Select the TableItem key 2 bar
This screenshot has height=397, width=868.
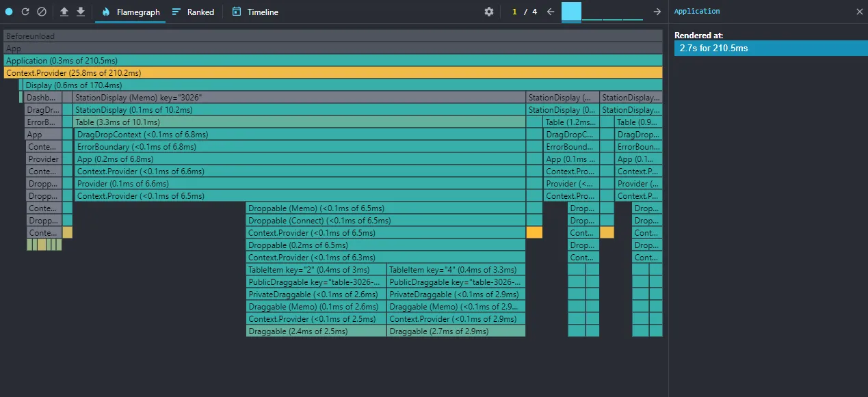point(316,269)
